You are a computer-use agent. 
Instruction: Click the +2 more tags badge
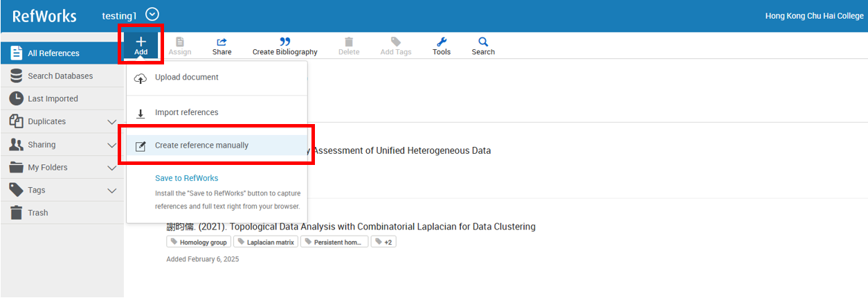tap(383, 242)
